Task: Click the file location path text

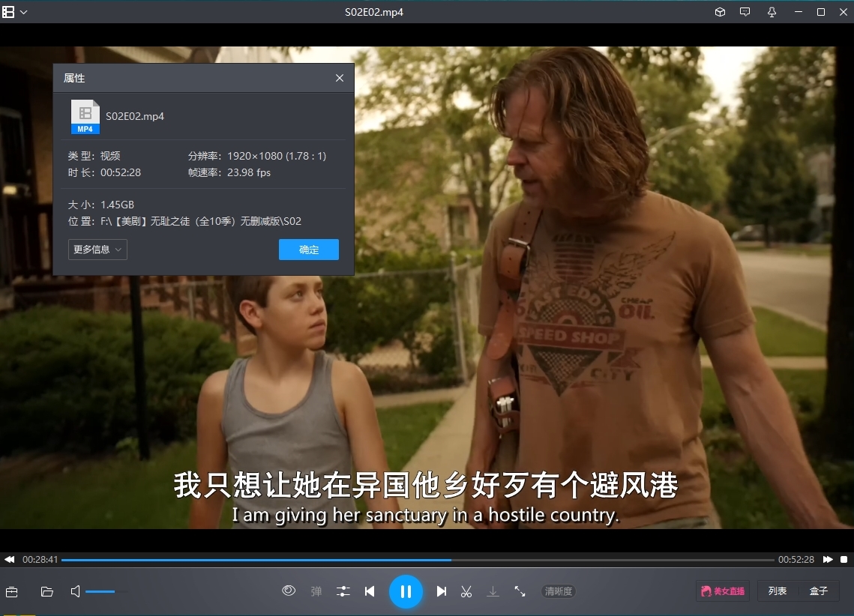Action: click(201, 221)
